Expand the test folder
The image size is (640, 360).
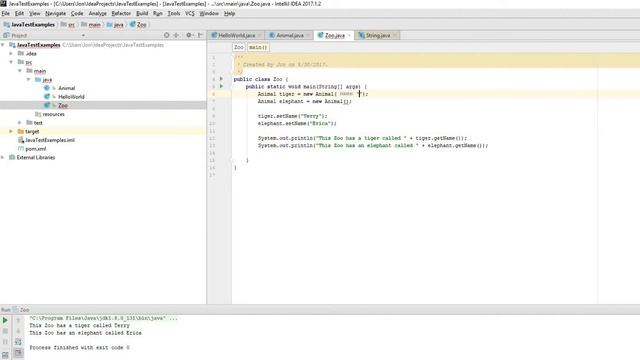click(x=20, y=122)
